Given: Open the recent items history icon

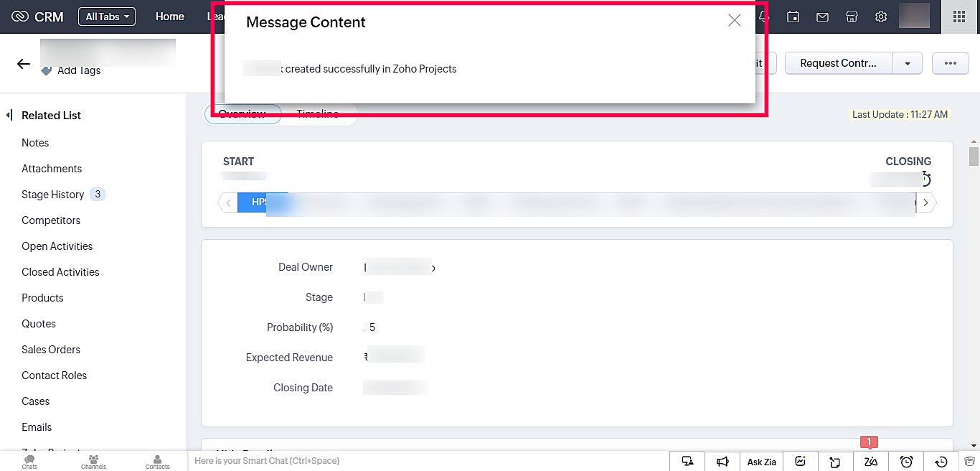Looking at the screenshot, I should [942, 462].
